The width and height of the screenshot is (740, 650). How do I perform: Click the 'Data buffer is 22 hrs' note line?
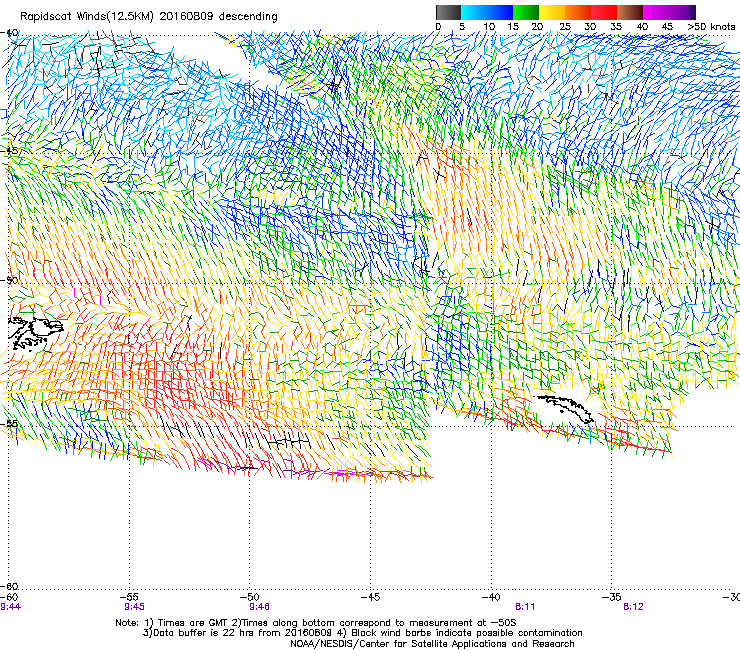(x=362, y=633)
